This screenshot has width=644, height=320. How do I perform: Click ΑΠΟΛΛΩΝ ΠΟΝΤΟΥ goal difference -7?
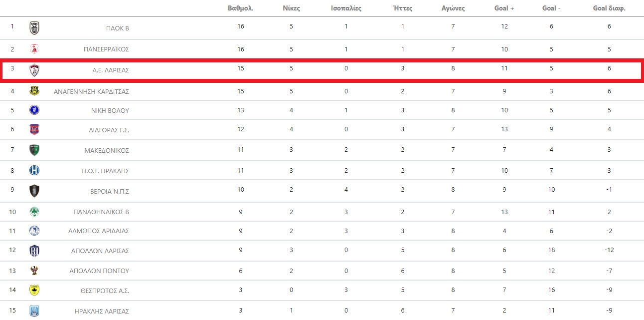[609, 271]
